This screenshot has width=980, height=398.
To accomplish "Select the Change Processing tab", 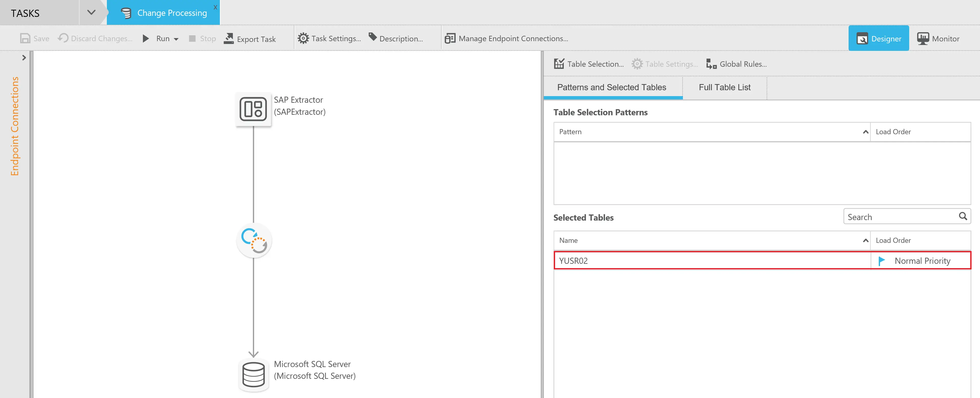I will click(x=164, y=13).
